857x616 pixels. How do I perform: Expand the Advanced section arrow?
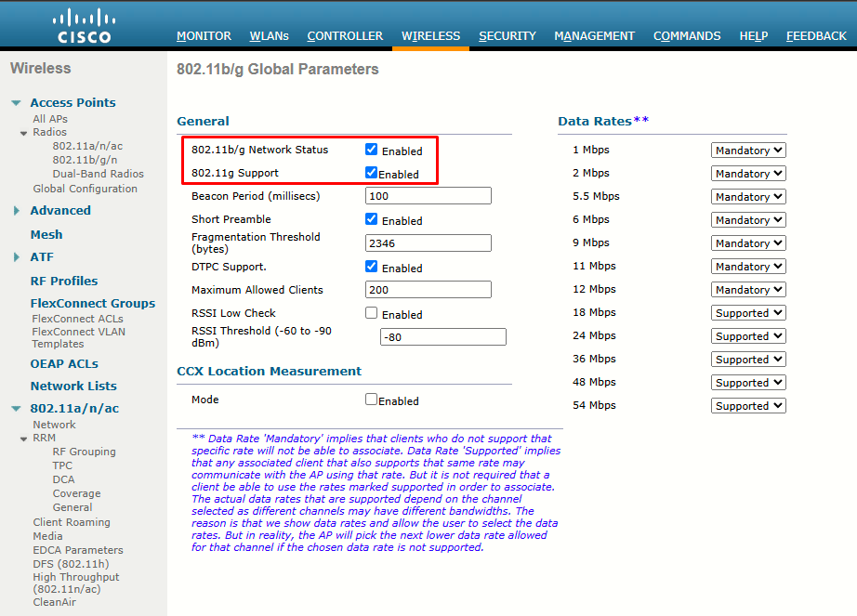[x=17, y=211]
